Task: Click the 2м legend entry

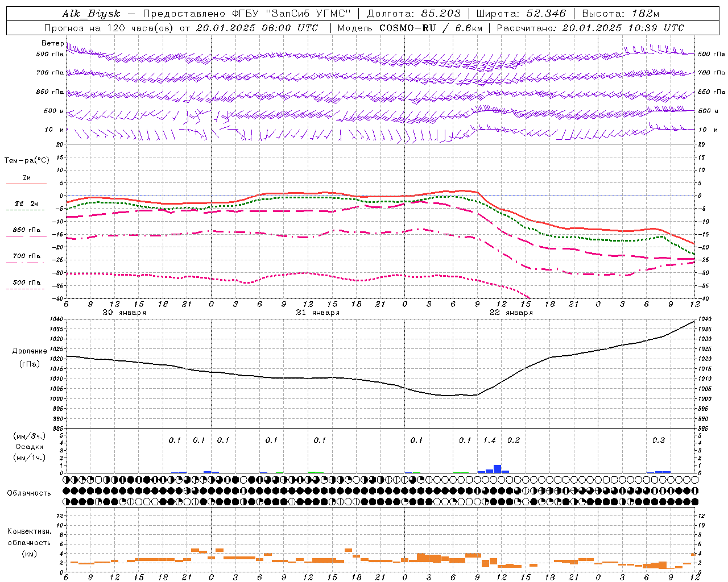Action: (x=27, y=178)
